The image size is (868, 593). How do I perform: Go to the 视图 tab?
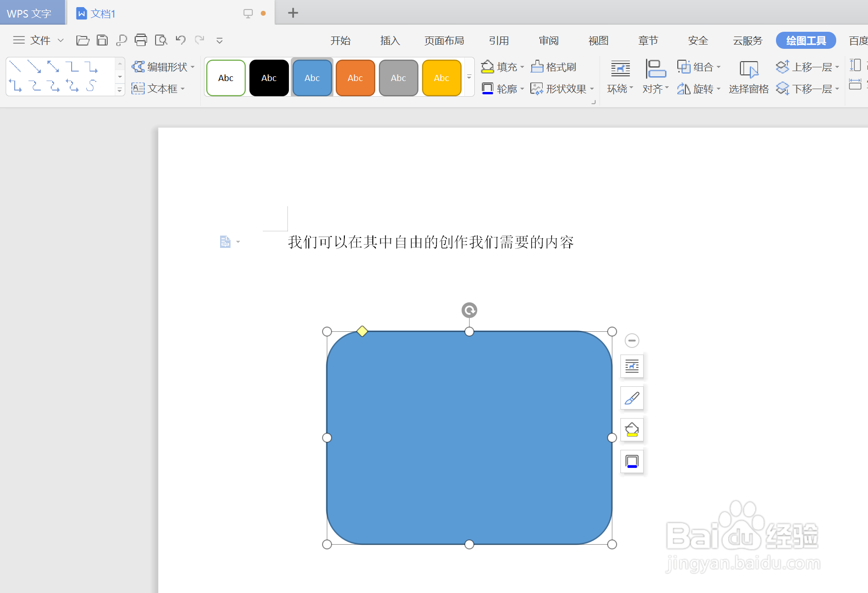point(599,41)
